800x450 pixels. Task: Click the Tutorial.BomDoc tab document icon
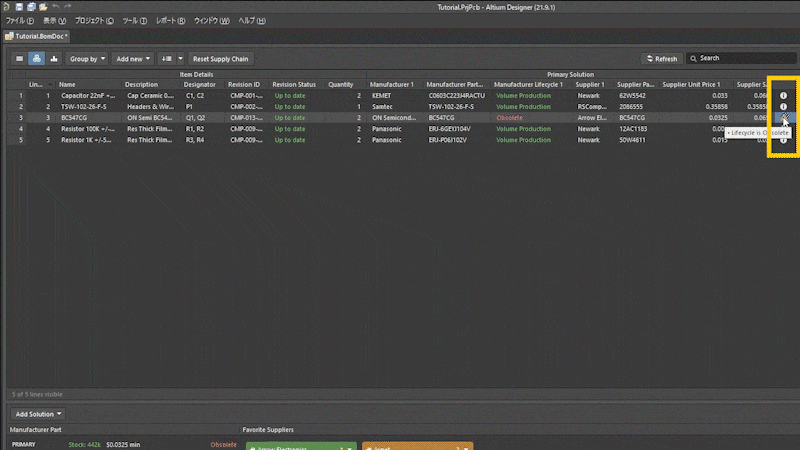coord(9,36)
